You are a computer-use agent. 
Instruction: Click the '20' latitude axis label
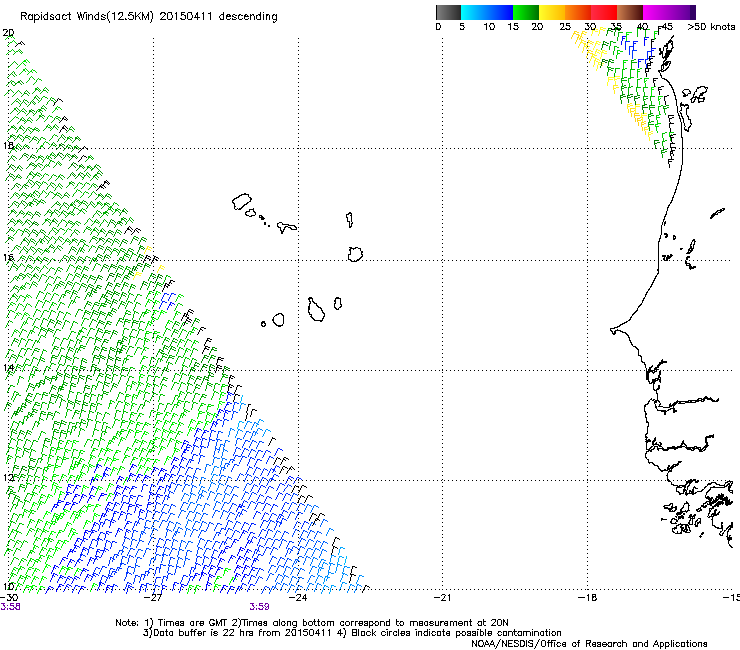tap(8, 33)
